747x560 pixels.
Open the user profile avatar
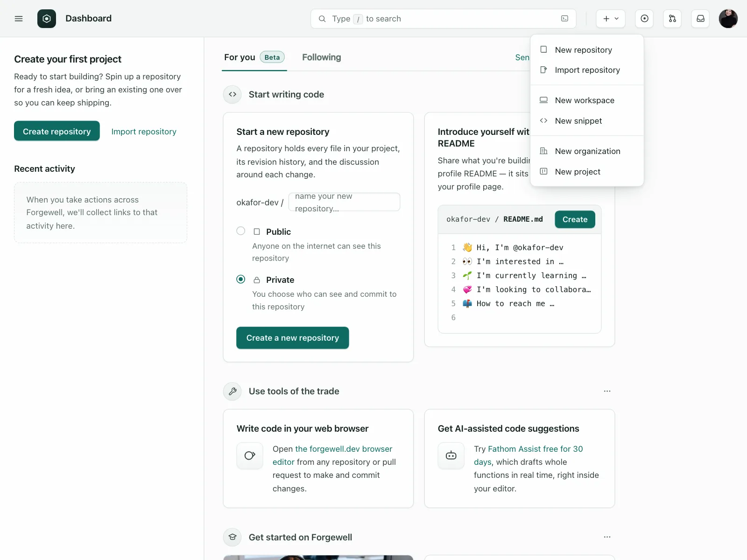point(728,19)
